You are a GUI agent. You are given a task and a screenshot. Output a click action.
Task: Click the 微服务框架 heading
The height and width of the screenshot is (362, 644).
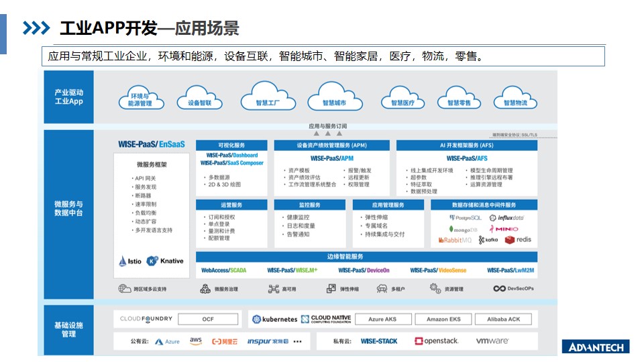(x=152, y=165)
